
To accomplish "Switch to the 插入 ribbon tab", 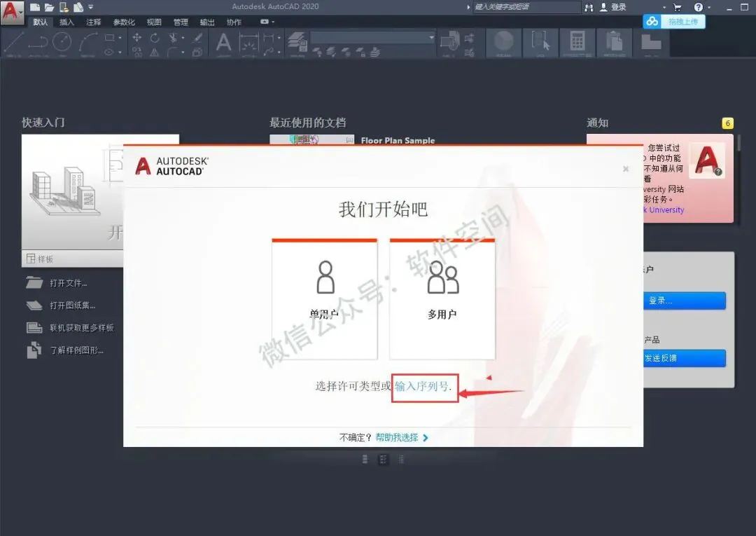I will coord(66,22).
